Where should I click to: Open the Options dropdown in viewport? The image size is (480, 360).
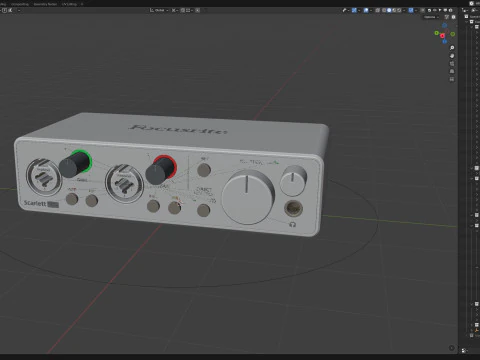tap(431, 17)
